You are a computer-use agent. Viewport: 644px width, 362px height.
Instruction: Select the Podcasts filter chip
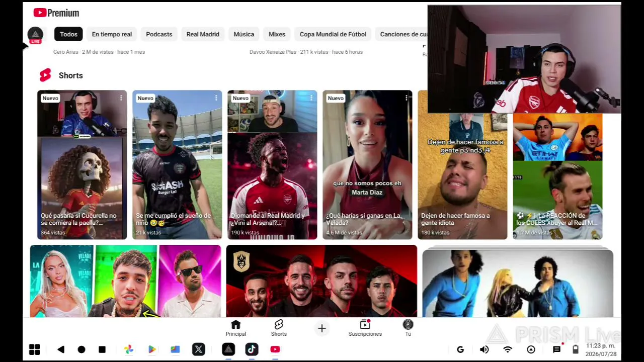[159, 34]
